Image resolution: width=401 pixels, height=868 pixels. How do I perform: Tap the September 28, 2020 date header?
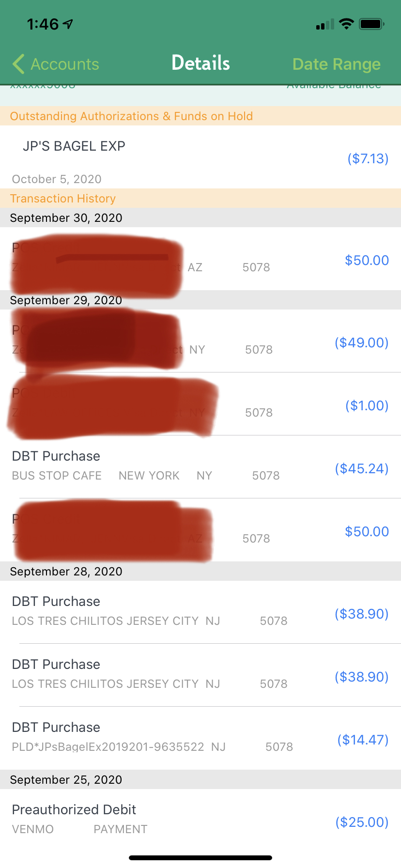66,572
